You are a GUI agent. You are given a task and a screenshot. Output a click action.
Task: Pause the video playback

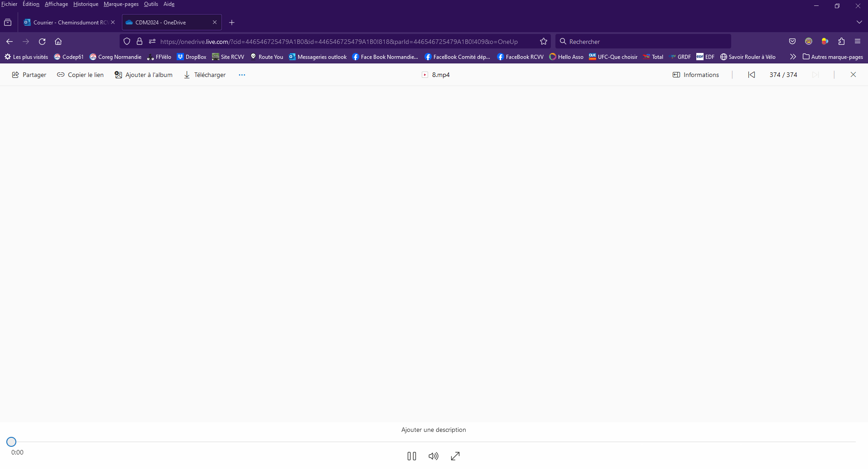412,456
